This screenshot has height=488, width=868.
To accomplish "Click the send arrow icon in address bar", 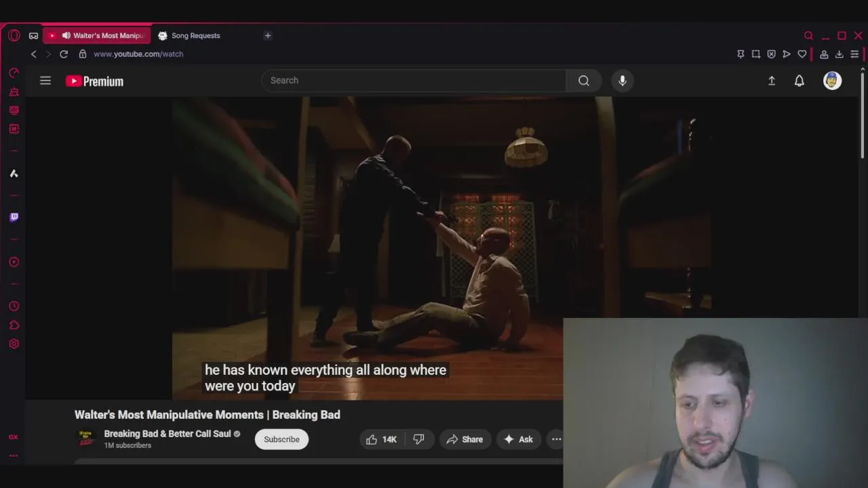I will pyautogui.click(x=787, y=54).
